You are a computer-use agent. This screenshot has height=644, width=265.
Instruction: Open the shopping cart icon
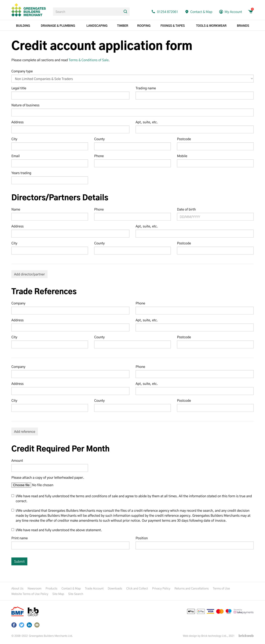[x=250, y=12]
